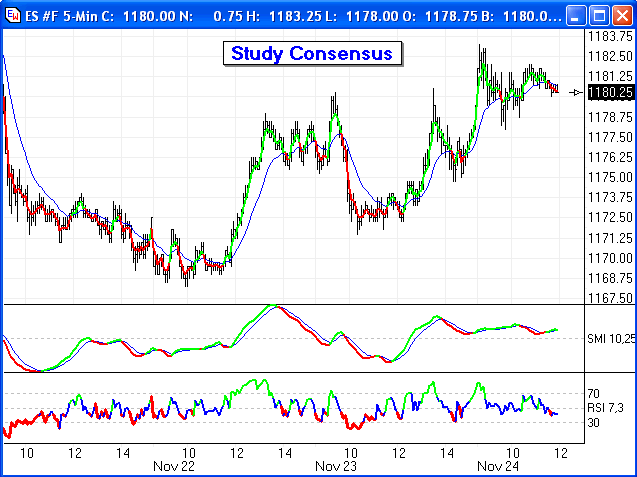Click the 1183.75 price axis label
The height and width of the screenshot is (477, 637).
(x=610, y=35)
